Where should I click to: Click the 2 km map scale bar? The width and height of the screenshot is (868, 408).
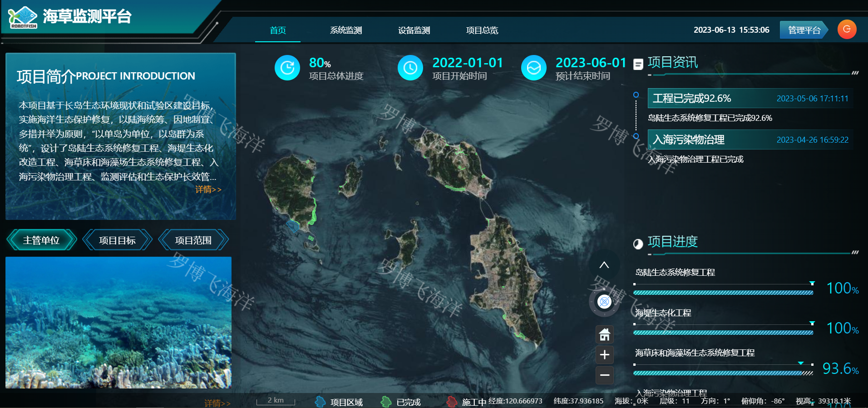point(276,401)
